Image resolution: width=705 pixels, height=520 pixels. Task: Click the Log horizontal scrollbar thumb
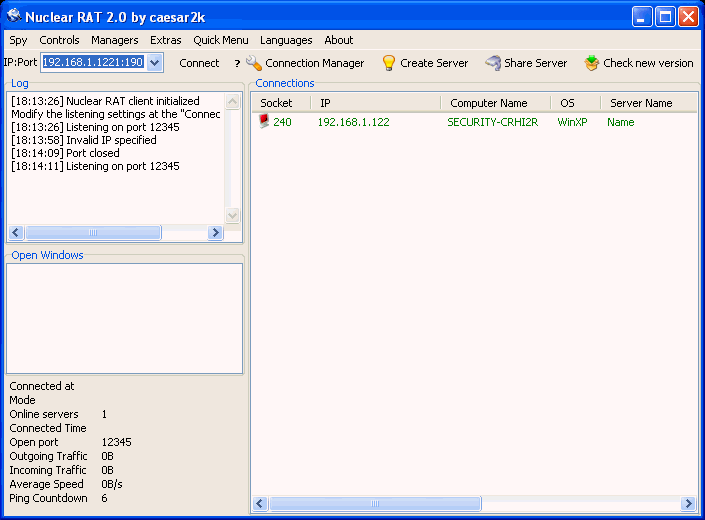93,232
